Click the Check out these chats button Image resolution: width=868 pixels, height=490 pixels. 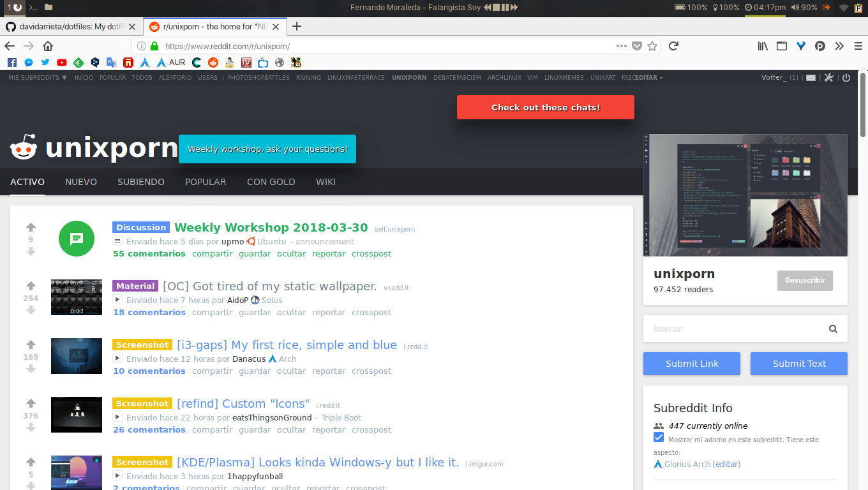point(546,107)
